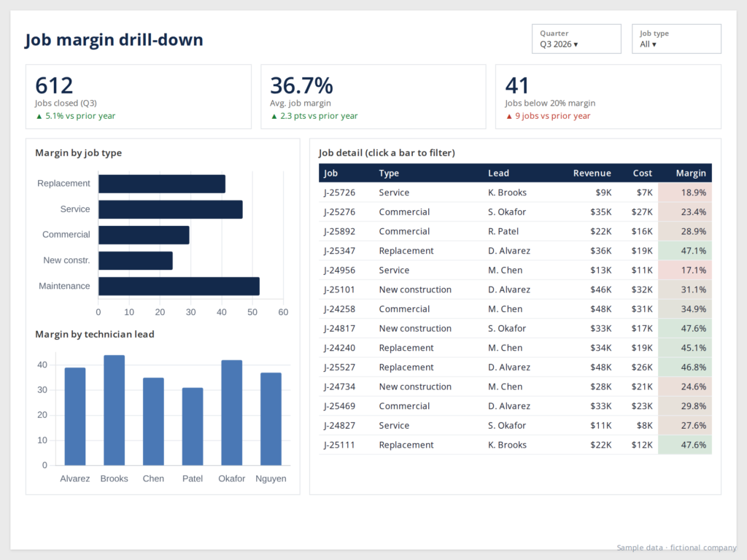Click R. Patel in the Lead column
The width and height of the screenshot is (747, 560).
[x=503, y=231]
